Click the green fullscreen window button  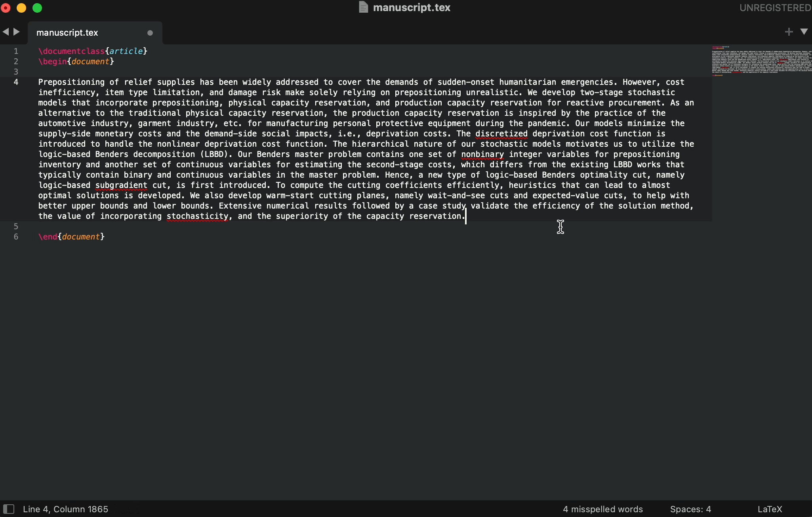(37, 8)
